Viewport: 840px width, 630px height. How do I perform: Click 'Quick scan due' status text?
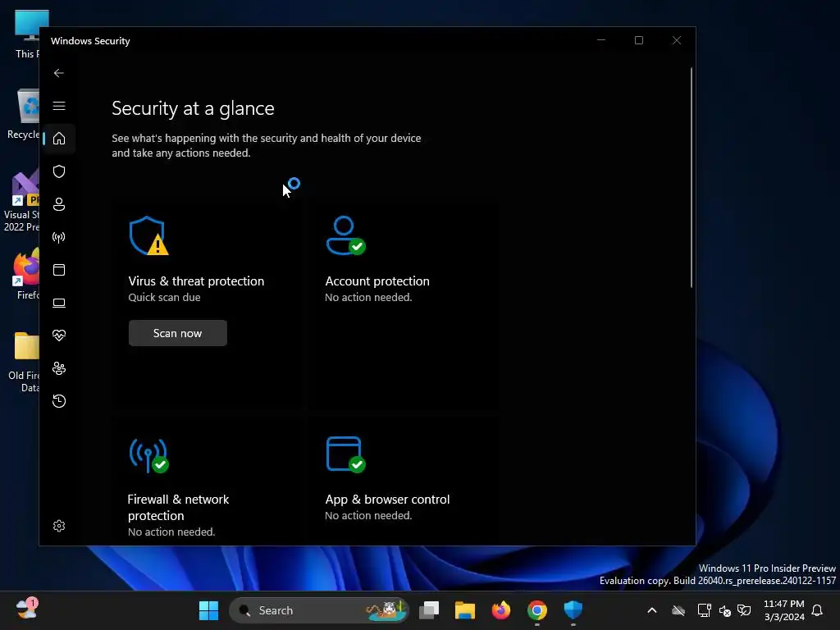click(x=164, y=297)
